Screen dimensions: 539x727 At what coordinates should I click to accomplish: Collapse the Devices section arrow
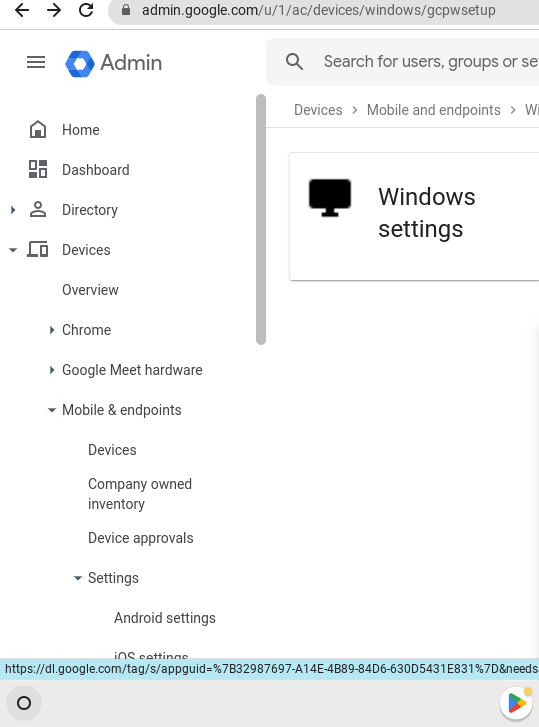pos(13,250)
